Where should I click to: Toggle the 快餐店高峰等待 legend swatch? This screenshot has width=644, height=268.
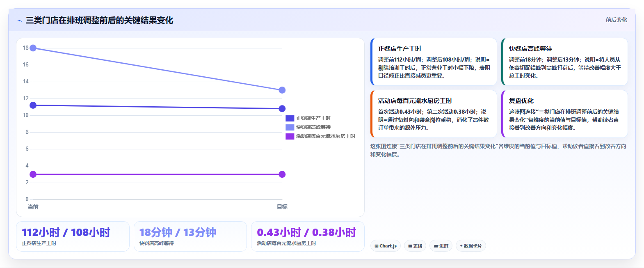click(290, 127)
